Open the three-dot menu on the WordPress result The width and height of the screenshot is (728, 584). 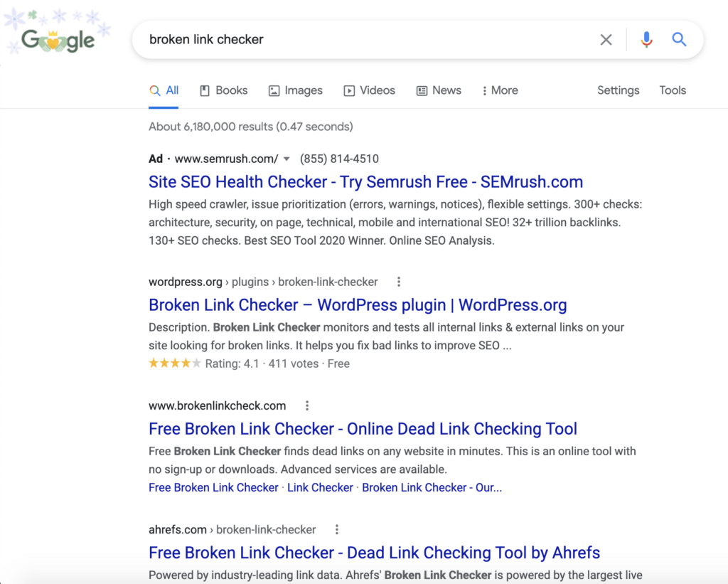(399, 282)
